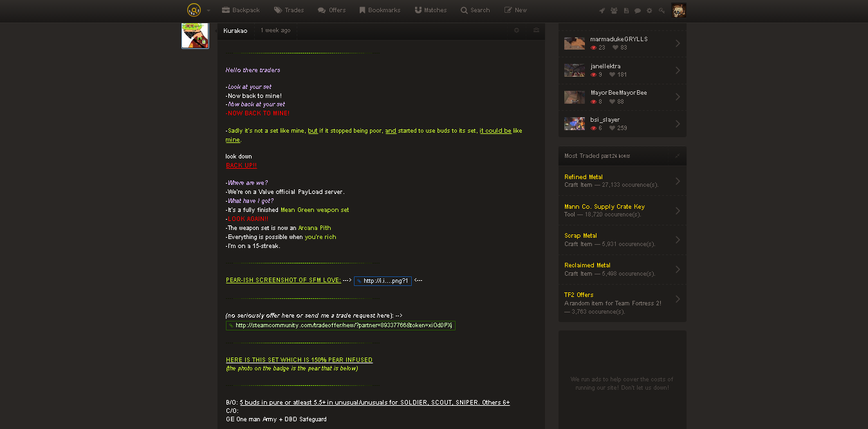Click 'HERE IS THIS SET WHICH IS 150% PEAR INFUSED'
Screen dimensions: 868x429
tap(299, 360)
